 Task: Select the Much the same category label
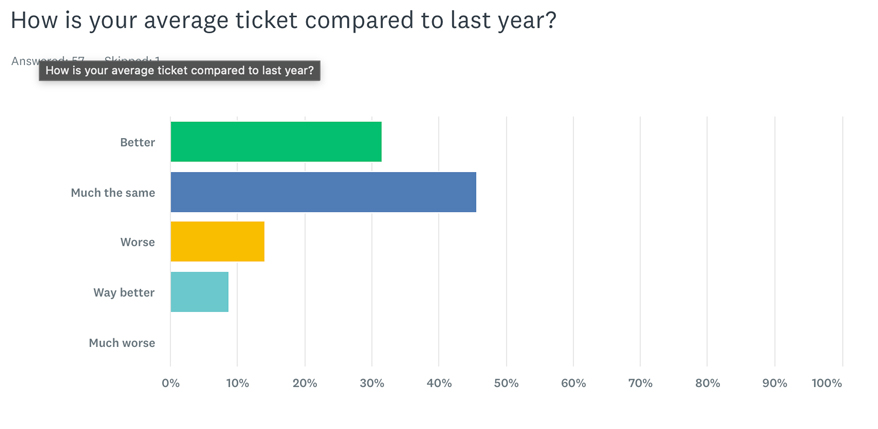(x=113, y=193)
